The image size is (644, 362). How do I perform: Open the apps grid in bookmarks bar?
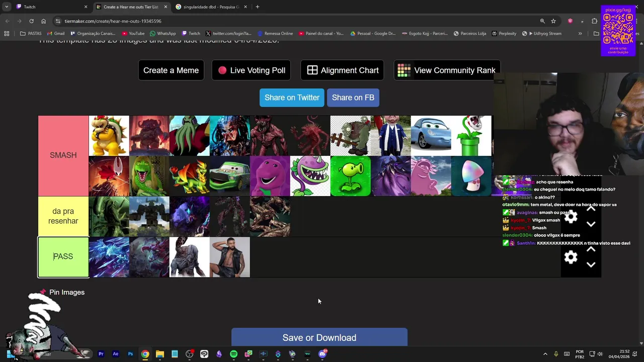pyautogui.click(x=7, y=34)
